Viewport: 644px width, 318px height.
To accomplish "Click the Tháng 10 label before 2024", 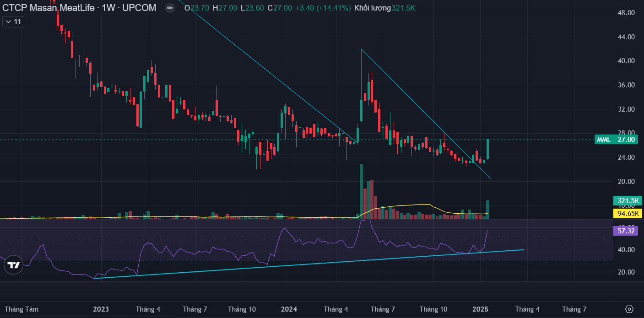I will 242,309.
